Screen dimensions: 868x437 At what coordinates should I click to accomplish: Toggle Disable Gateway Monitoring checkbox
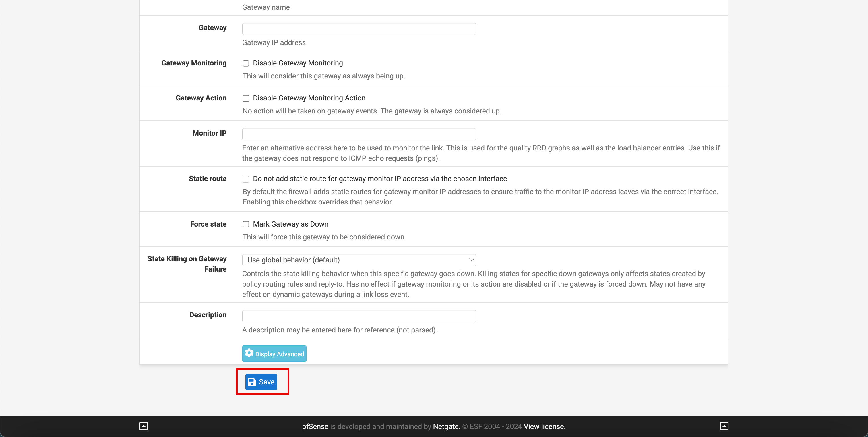click(246, 63)
